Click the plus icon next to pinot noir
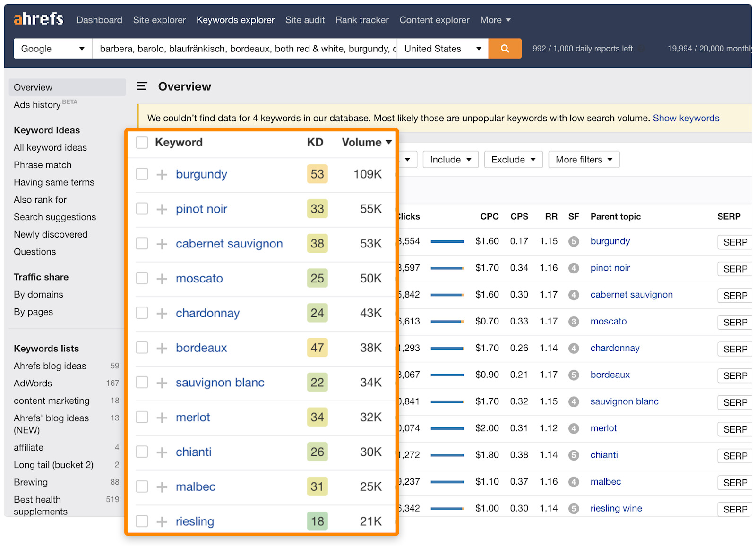 click(x=162, y=208)
